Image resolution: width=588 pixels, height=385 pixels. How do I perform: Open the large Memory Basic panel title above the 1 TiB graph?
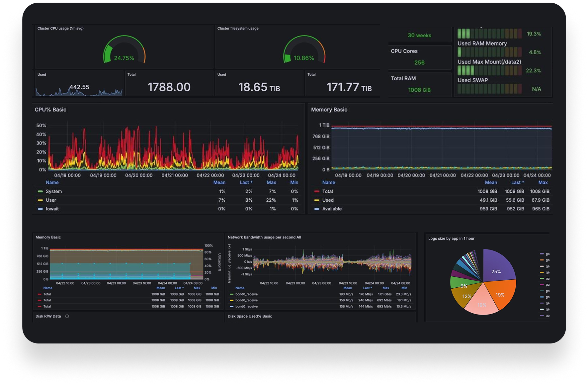329,110
